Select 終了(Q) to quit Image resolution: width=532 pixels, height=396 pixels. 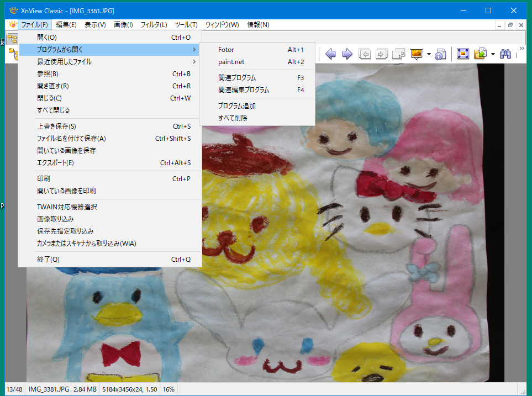pos(109,260)
